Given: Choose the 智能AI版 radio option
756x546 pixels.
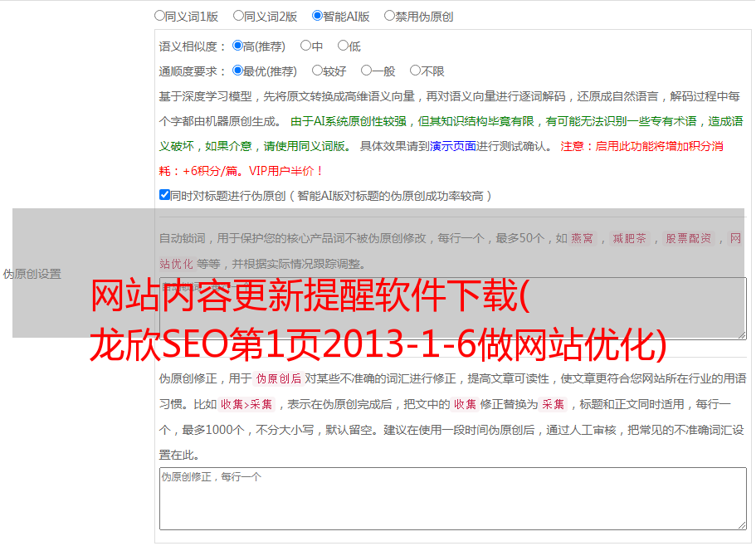Looking at the screenshot, I should (x=317, y=16).
